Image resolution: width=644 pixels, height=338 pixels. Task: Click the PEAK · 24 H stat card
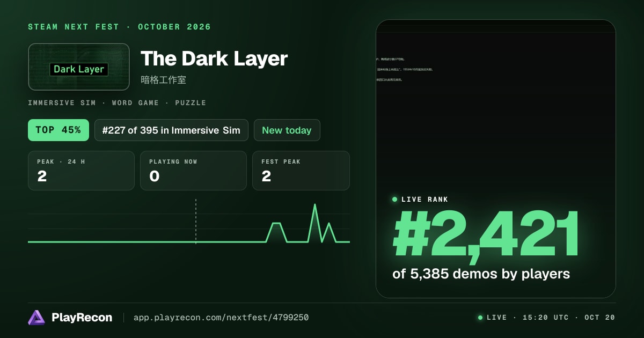(x=81, y=171)
